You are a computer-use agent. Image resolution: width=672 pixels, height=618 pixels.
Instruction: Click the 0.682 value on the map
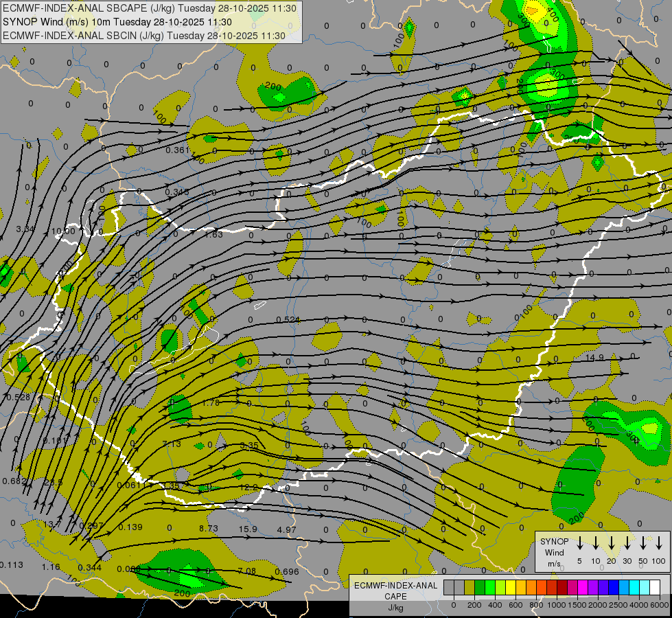14,481
